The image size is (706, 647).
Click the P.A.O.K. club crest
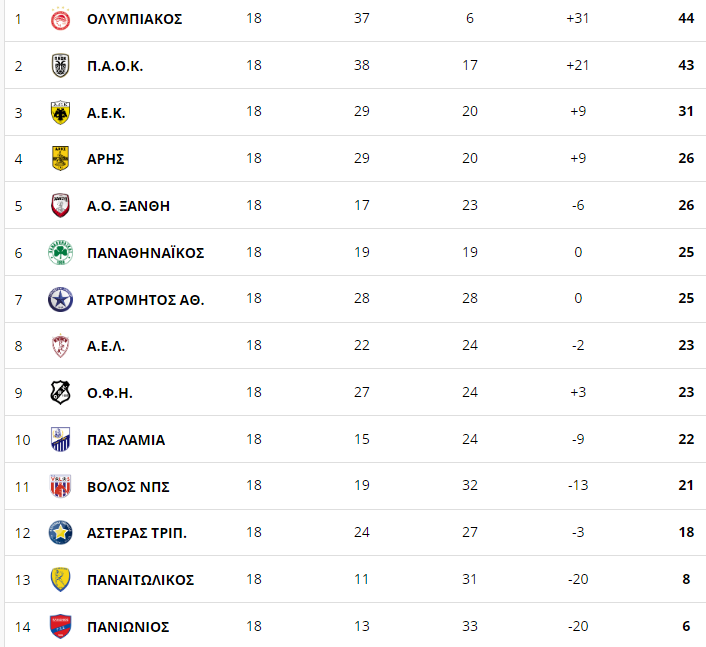pos(60,66)
